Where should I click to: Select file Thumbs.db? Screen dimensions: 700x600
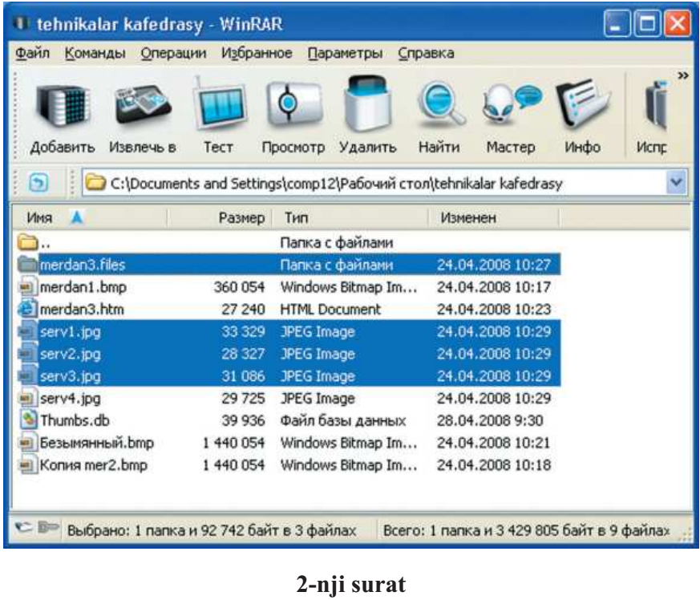click(288, 420)
